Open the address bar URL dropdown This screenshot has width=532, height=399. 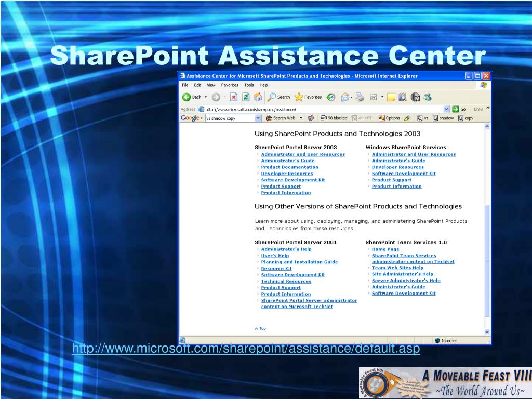click(446, 109)
